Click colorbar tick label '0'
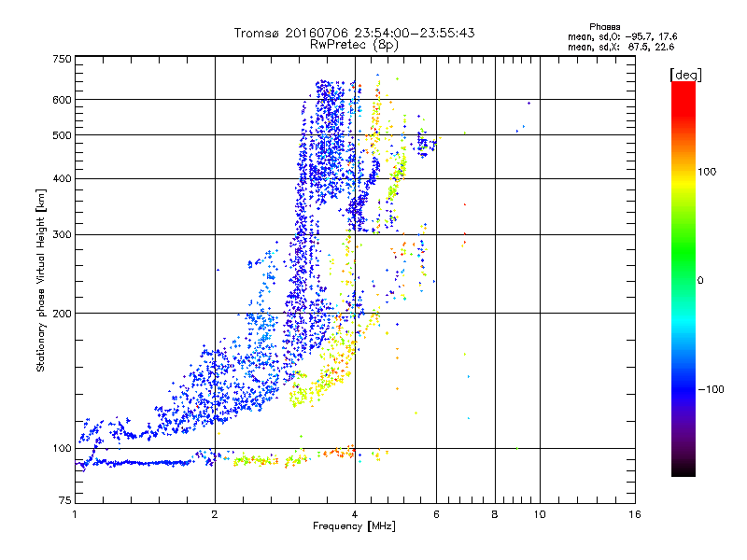The width and height of the screenshot is (747, 560). (x=700, y=281)
